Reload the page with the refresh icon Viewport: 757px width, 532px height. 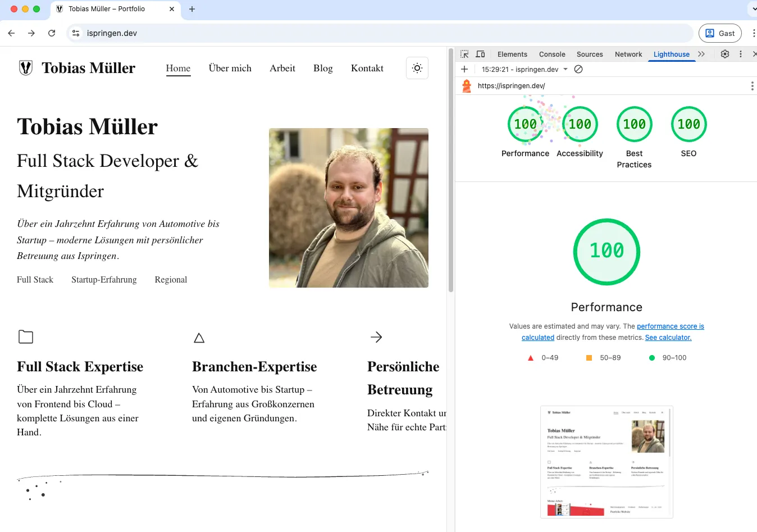(x=52, y=33)
